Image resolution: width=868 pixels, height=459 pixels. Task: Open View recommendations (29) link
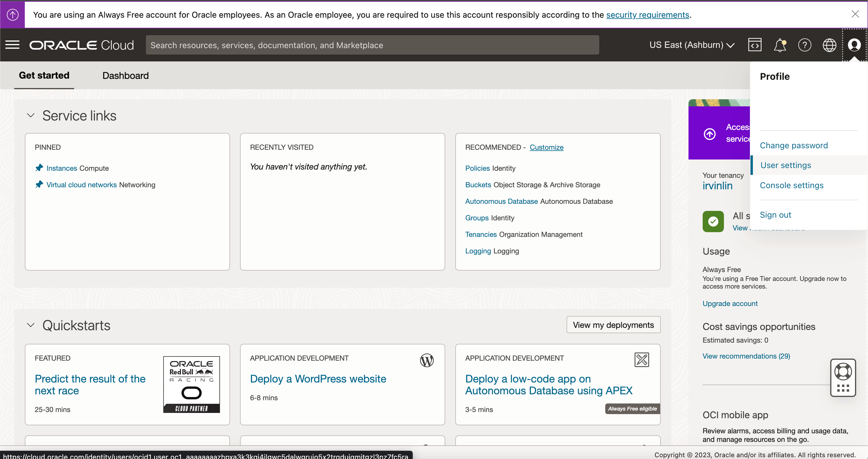[746, 356]
